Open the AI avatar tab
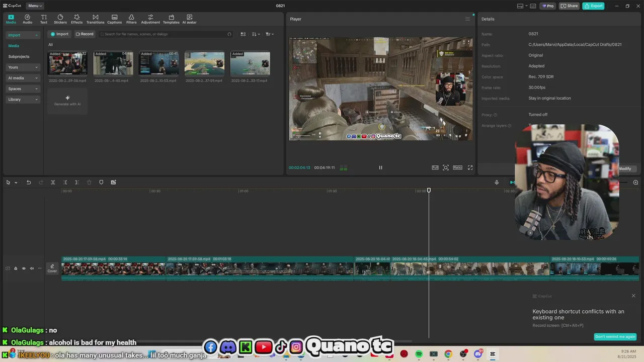This screenshot has height=362, width=644. [189, 19]
